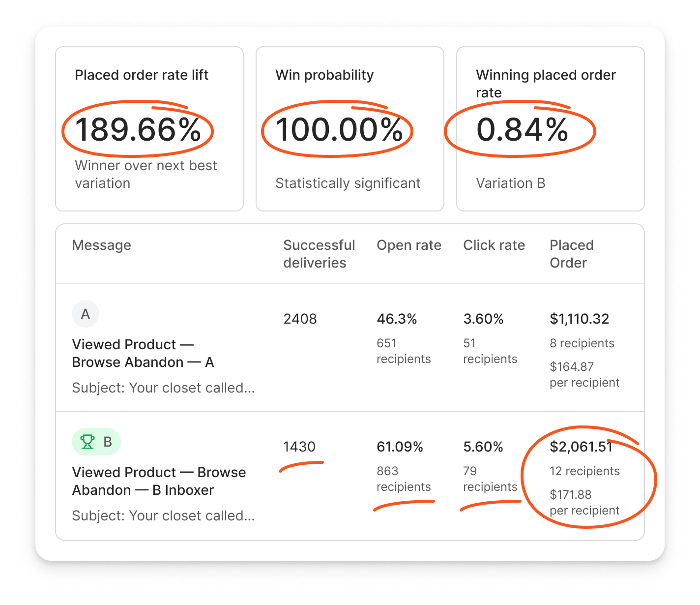700x605 pixels.
Task: Click the variation A circle badge
Action: point(86,314)
